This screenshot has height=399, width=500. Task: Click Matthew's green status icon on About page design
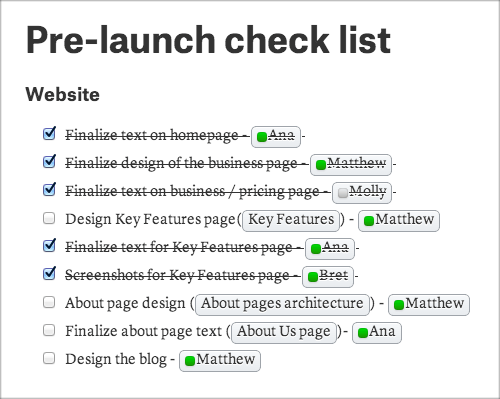[x=399, y=305]
